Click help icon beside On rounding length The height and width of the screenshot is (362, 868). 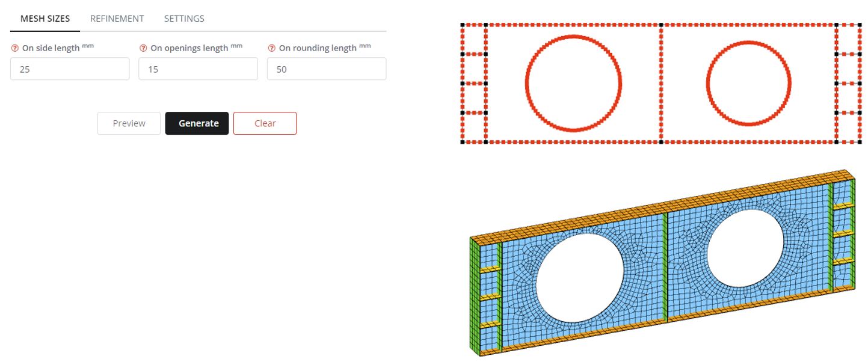[x=271, y=48]
